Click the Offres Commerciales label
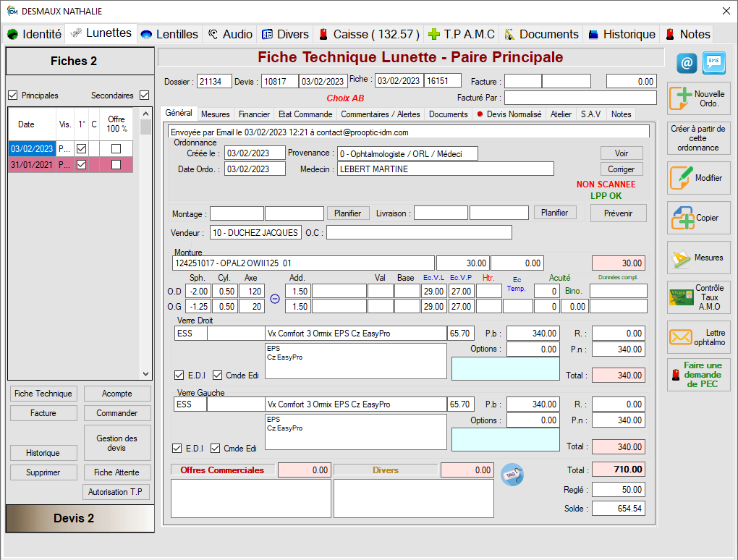 (x=222, y=470)
